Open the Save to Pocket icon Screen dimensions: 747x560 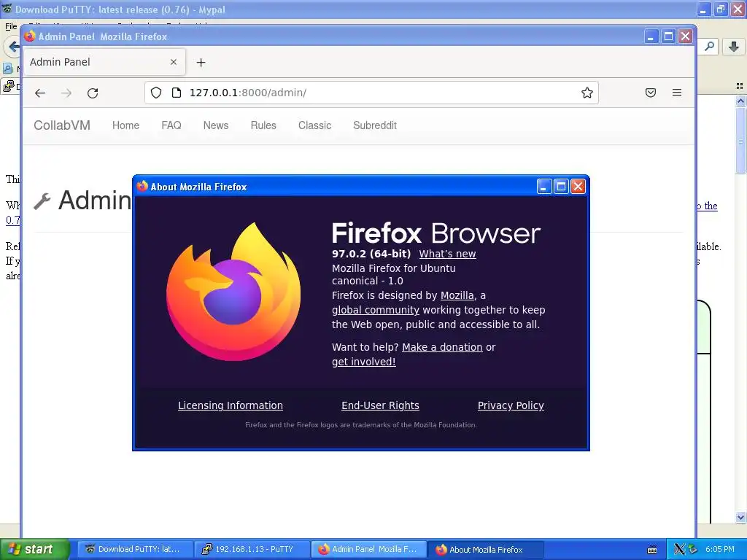pyautogui.click(x=650, y=93)
